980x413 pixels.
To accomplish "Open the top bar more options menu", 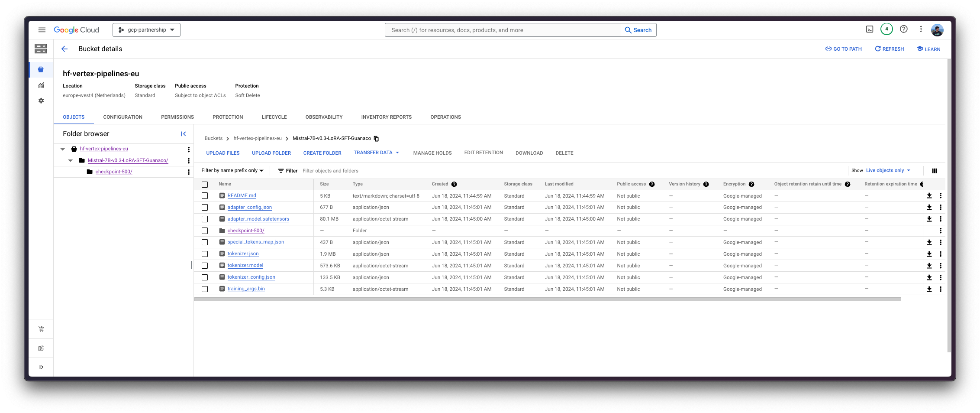I will pos(921,29).
